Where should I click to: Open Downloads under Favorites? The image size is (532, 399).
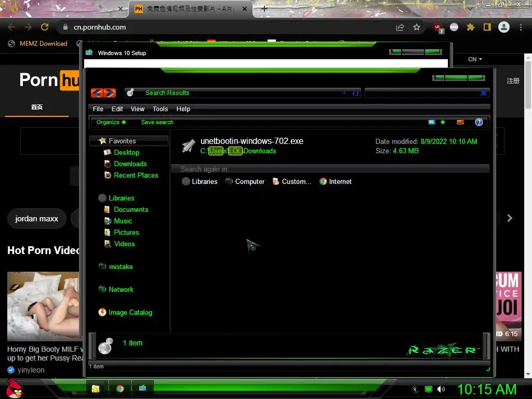click(125, 164)
